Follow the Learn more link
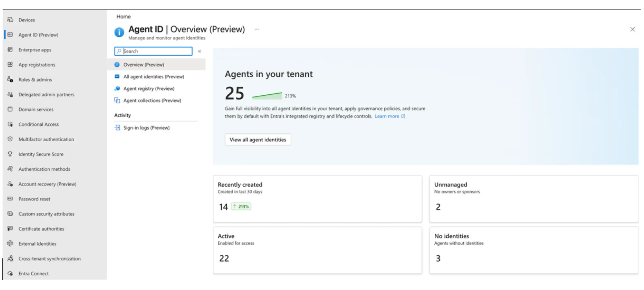This screenshot has width=644, height=290. coord(390,116)
